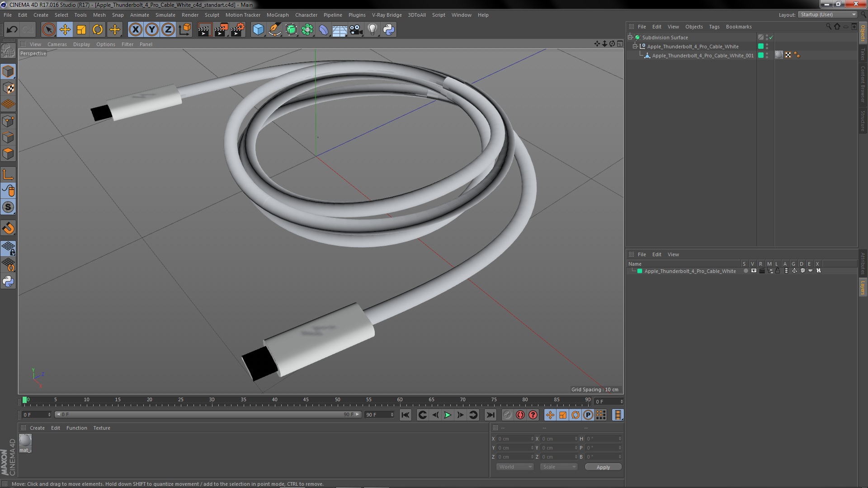Open the magnet Snap tool
This screenshot has height=488, width=868.
[x=8, y=228]
